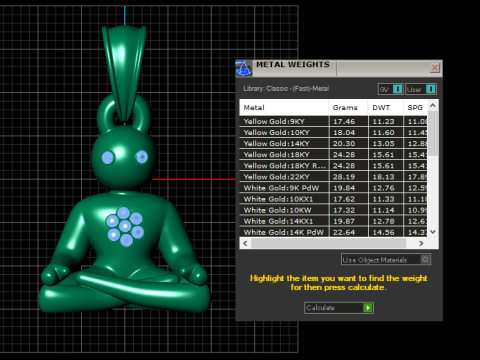Close the Metal Weights dialog

point(435,68)
